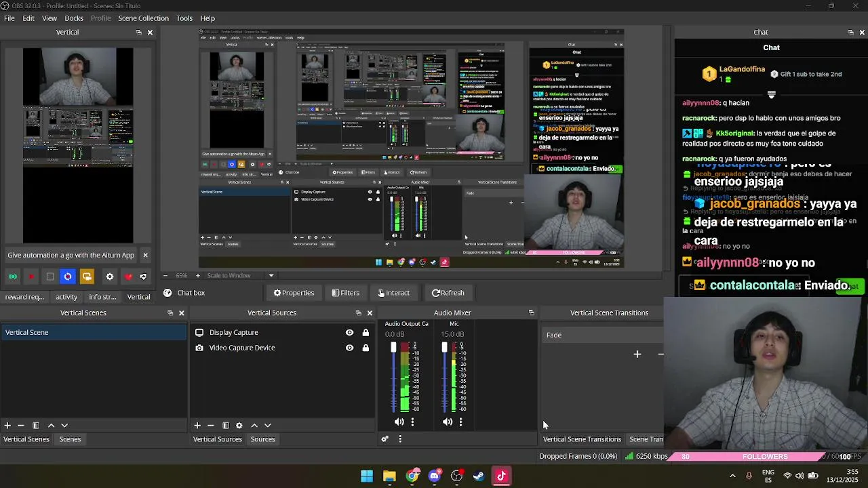The image size is (868, 488).
Task: Click the orange virtual camera icon
Action: [x=87, y=277]
